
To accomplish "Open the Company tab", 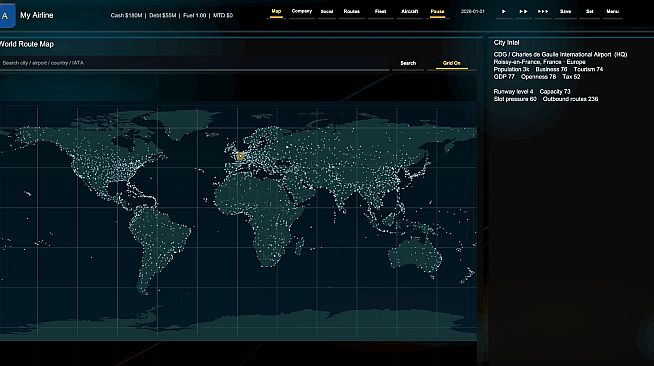I will (302, 12).
